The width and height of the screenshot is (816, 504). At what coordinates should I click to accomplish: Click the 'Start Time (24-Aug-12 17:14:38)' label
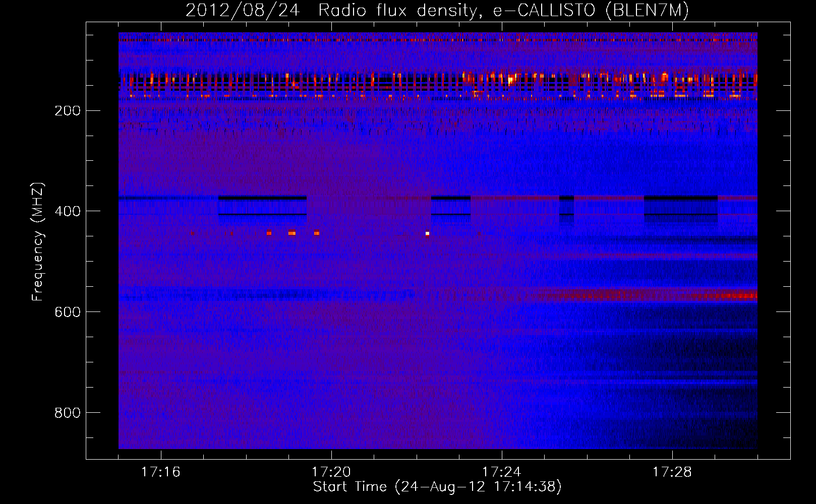click(x=437, y=487)
